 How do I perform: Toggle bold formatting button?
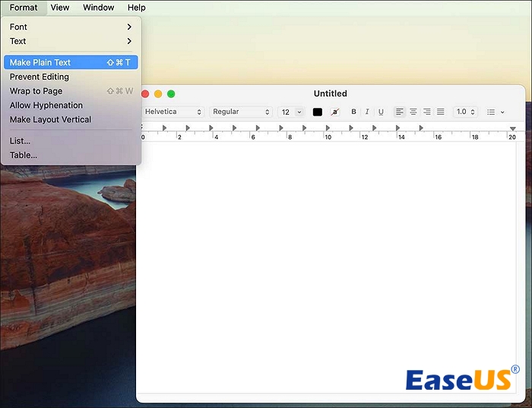coord(353,112)
